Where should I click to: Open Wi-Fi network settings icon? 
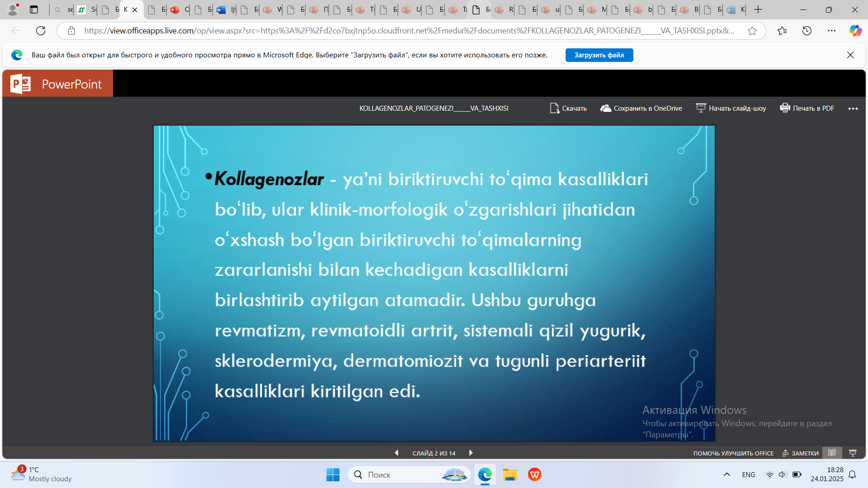(769, 474)
